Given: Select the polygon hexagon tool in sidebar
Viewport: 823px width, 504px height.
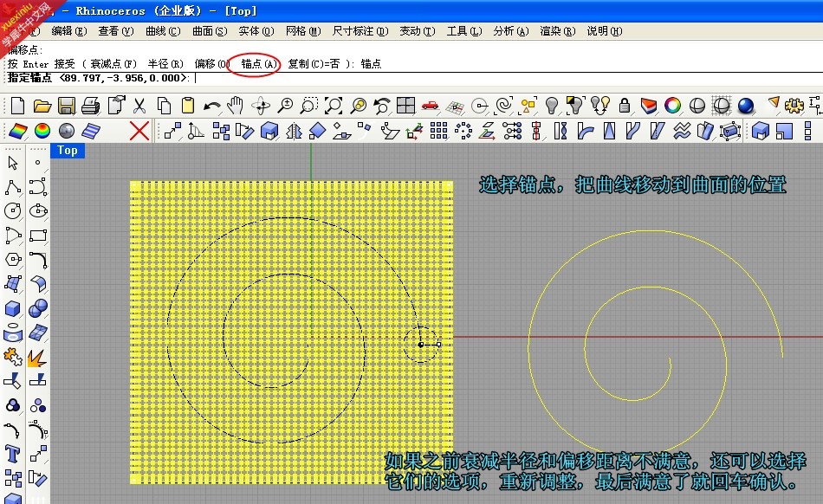Looking at the screenshot, I should coord(13,259).
